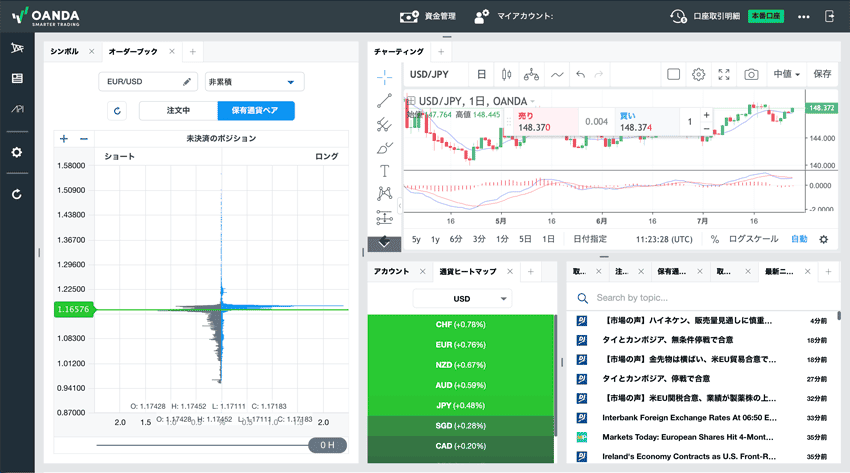
Task: Open account transaction history clock icon
Action: tap(678, 16)
